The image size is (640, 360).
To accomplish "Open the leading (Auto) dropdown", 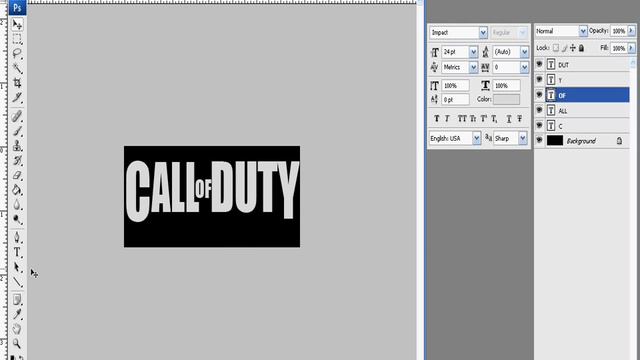I will point(524,52).
